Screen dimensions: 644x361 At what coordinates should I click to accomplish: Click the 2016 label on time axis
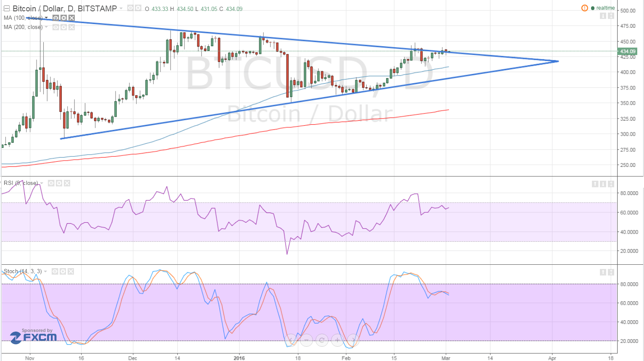point(239,358)
